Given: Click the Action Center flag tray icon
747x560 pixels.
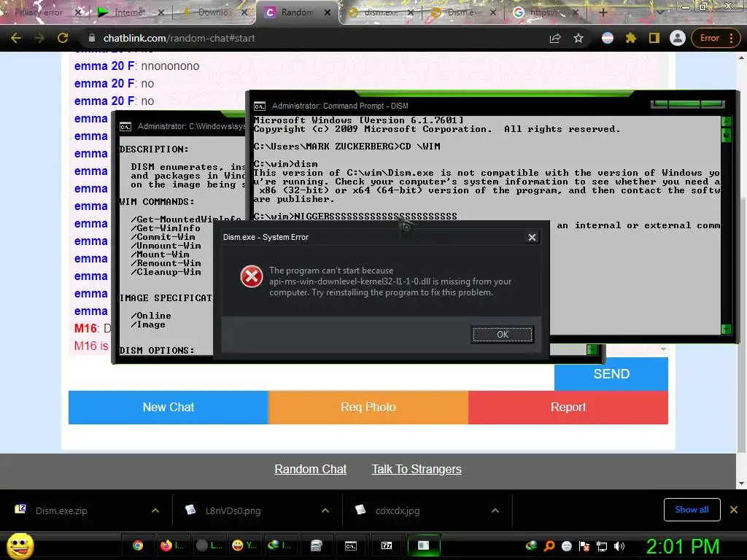Looking at the screenshot, I should click(x=584, y=546).
